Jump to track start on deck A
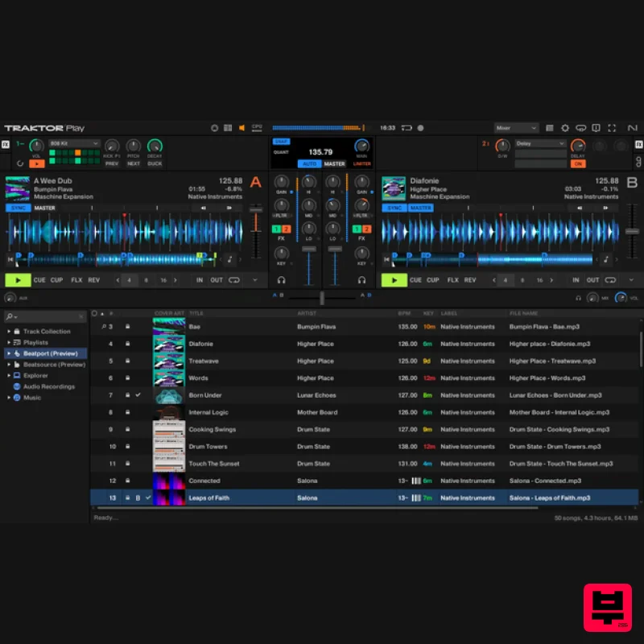This screenshot has height=644, width=644. (x=10, y=259)
